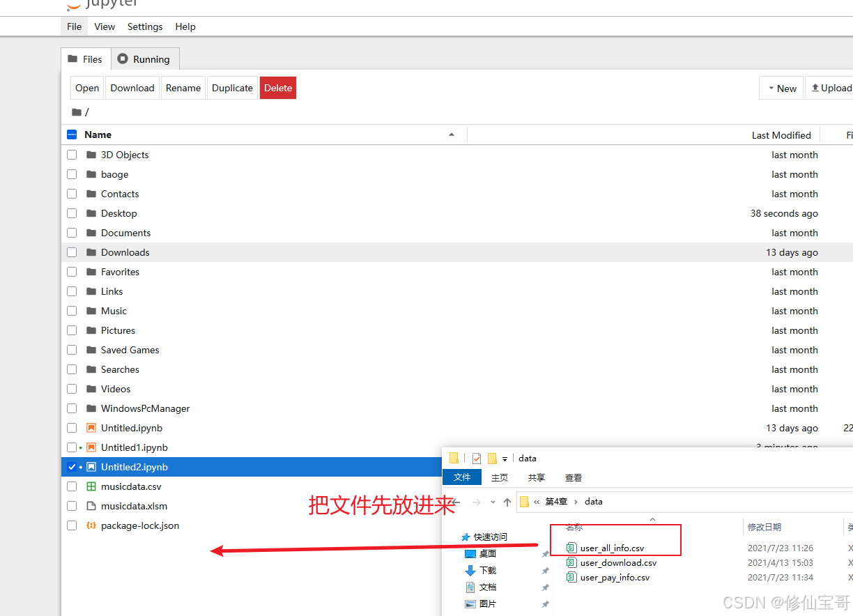The width and height of the screenshot is (853, 616).
Task: Click the braces icon beside package-lock.json
Action: [91, 525]
